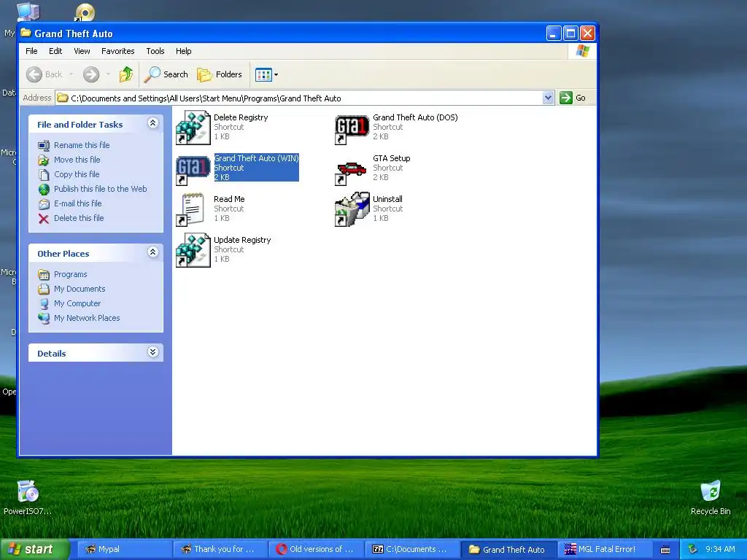747x560 pixels.
Task: Switch to 'Thank you for' taskbar button
Action: (x=220, y=549)
